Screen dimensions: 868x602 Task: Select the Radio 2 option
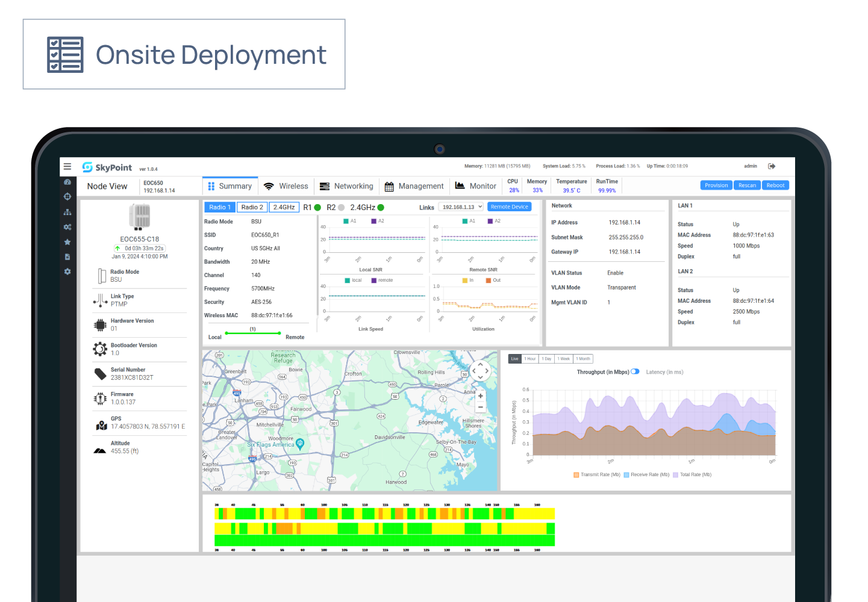click(x=252, y=206)
